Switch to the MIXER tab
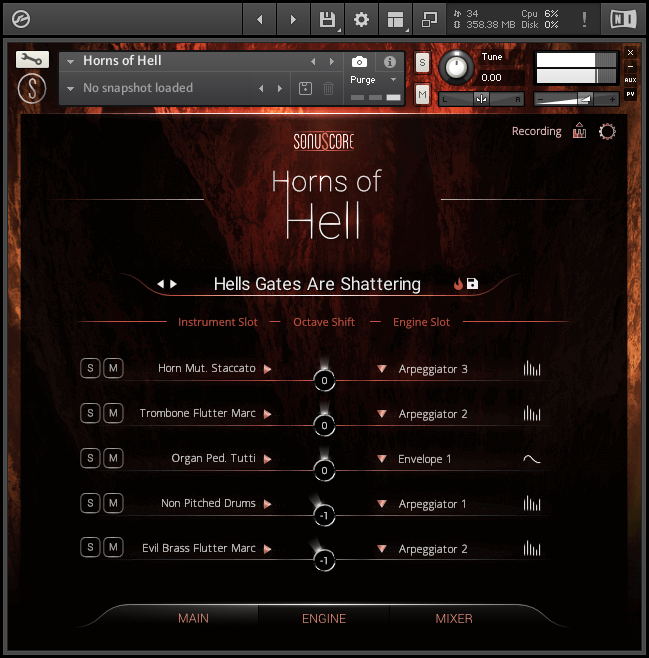The height and width of the screenshot is (658, 649). pyautogui.click(x=454, y=618)
